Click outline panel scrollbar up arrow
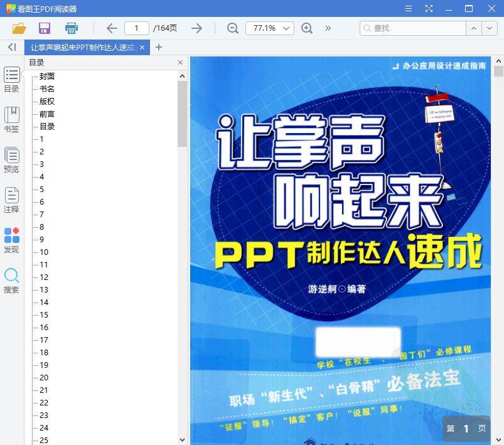This screenshot has width=504, height=445. (x=182, y=76)
